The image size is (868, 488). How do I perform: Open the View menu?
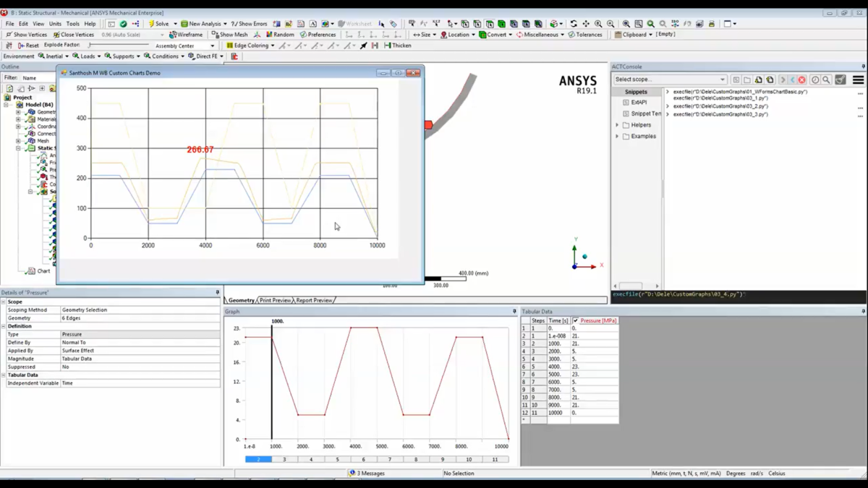click(38, 24)
